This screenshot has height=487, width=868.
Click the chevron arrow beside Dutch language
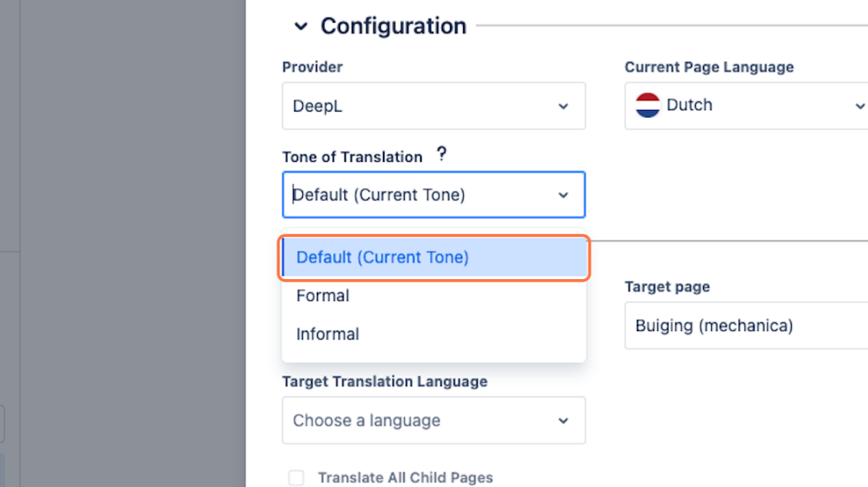(x=859, y=106)
